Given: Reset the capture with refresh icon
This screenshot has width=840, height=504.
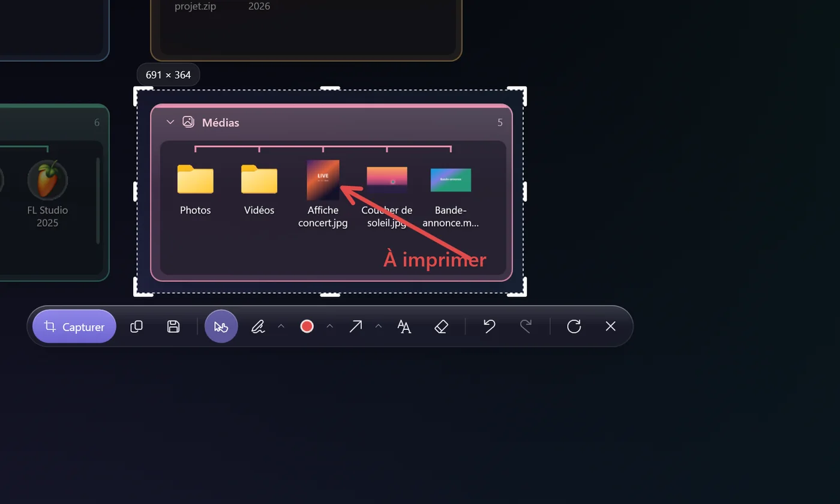Looking at the screenshot, I should (x=574, y=326).
